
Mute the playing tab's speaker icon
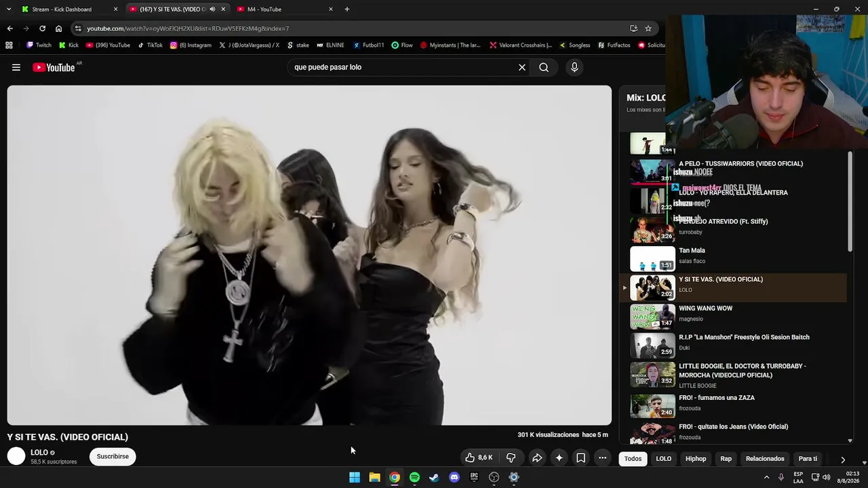[x=212, y=9]
